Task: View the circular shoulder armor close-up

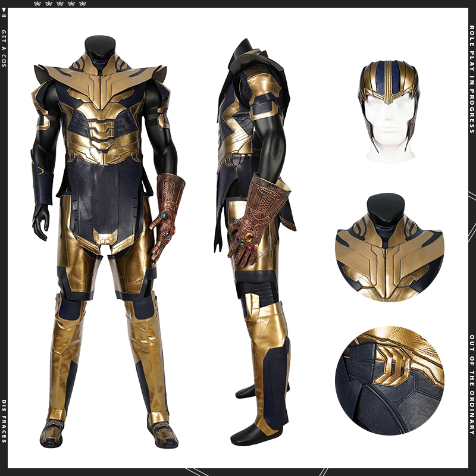Action: tap(390, 248)
